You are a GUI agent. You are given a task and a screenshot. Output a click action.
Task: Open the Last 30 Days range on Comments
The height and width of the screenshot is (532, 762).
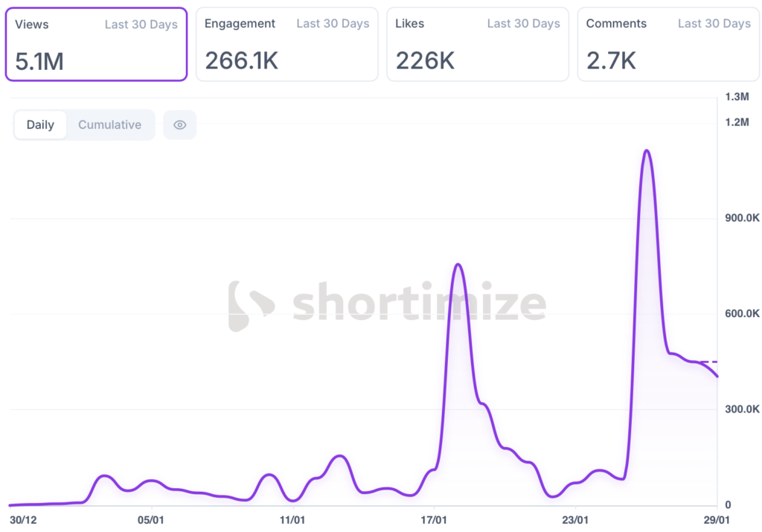point(714,25)
